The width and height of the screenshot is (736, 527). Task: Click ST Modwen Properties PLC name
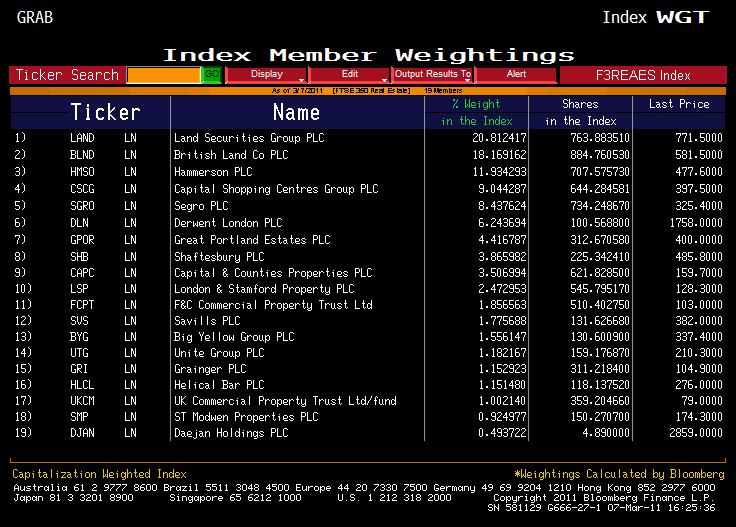pyautogui.click(x=246, y=417)
